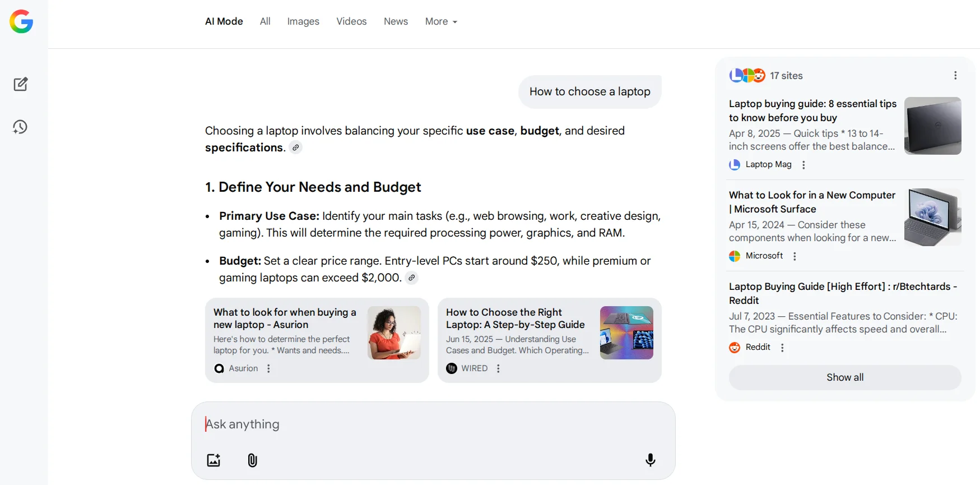Click the Microsoft logo favicon
Viewport: 980px width, 485px height.
(x=735, y=256)
